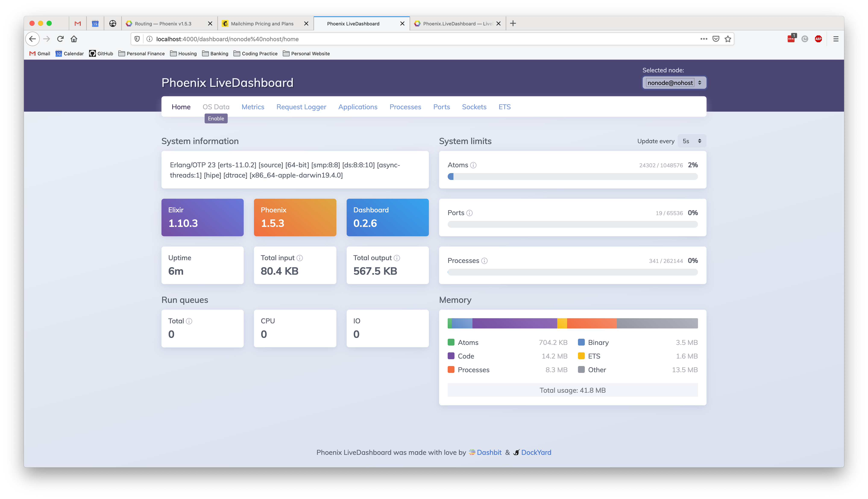Click the Atoms info icon
Viewport: 868px width, 499px height.
472,165
